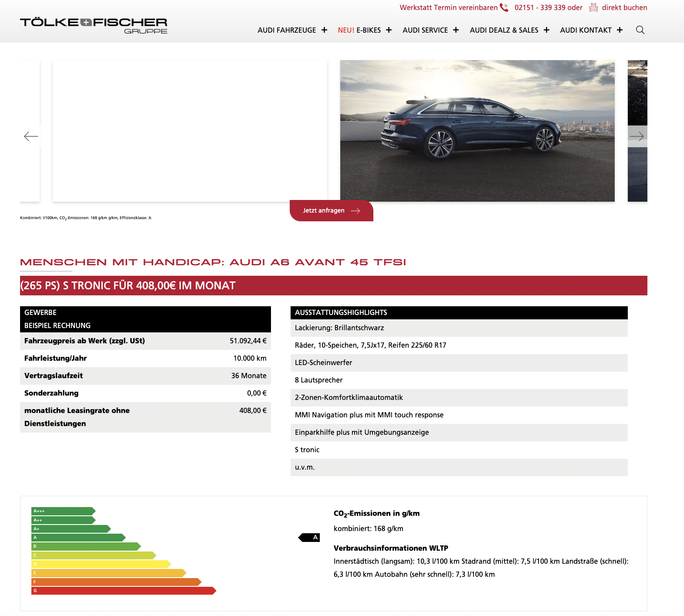The height and width of the screenshot is (616, 684).
Task: Go to previous slide with left arrow
Action: click(x=31, y=136)
